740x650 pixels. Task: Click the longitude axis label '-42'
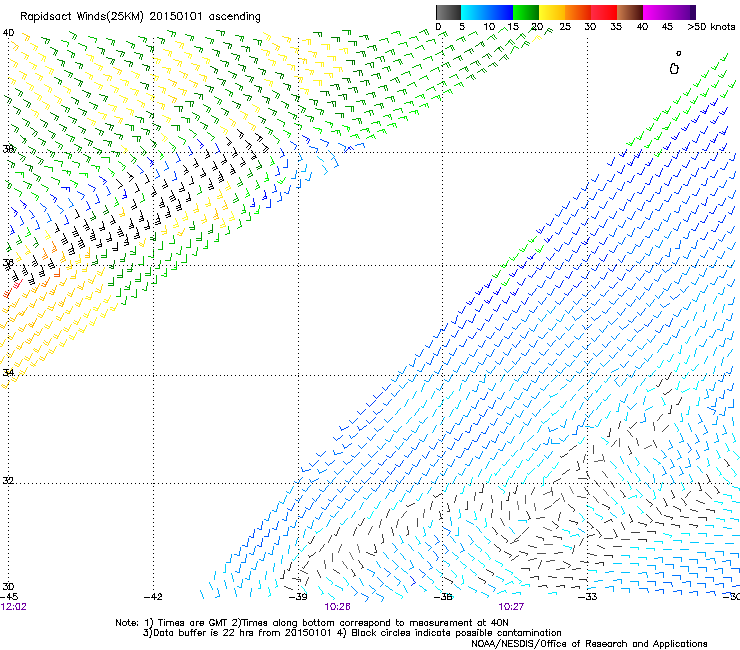click(x=153, y=597)
